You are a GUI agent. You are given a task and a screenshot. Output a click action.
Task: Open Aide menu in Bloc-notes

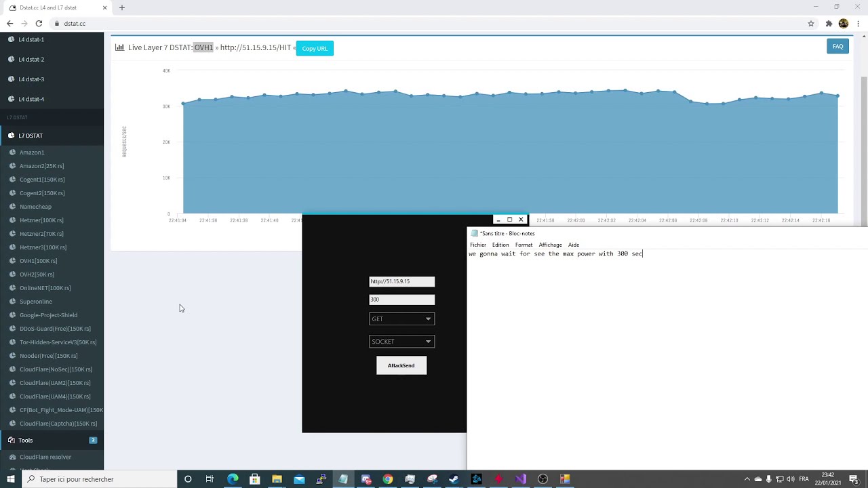coord(574,245)
